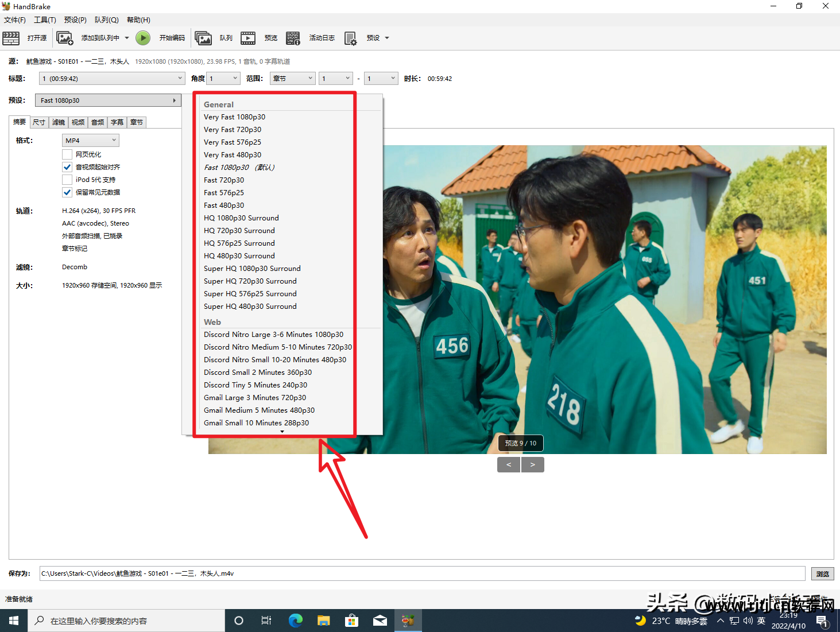Click the Open Source film-strip icon

coord(11,38)
